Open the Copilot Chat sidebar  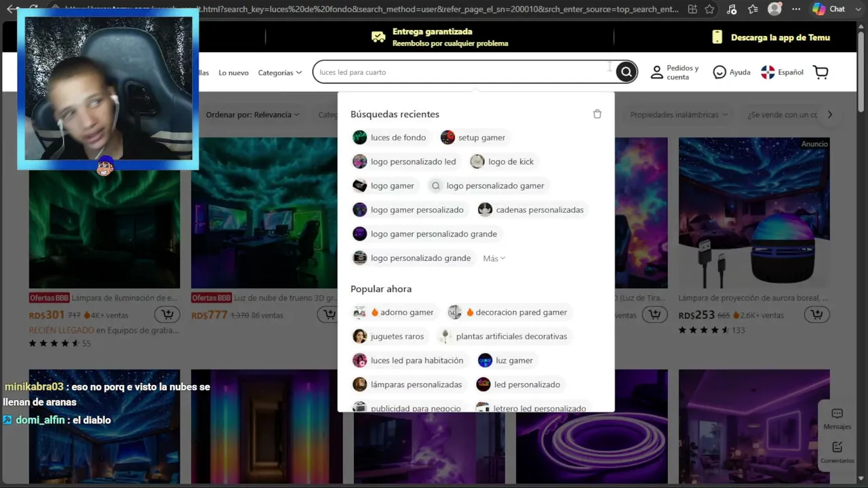[829, 9]
